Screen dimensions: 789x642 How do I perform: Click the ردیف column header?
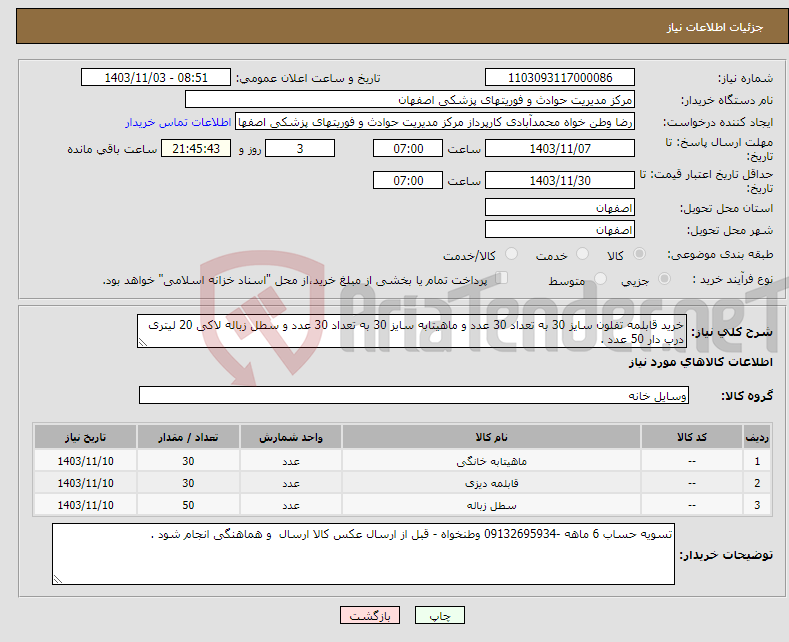pyautogui.click(x=757, y=437)
